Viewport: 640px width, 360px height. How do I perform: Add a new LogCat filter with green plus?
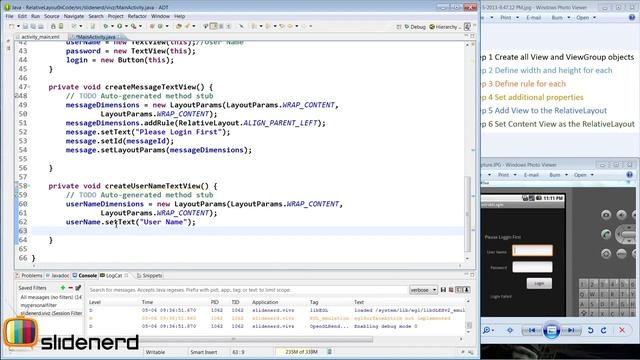(62, 288)
